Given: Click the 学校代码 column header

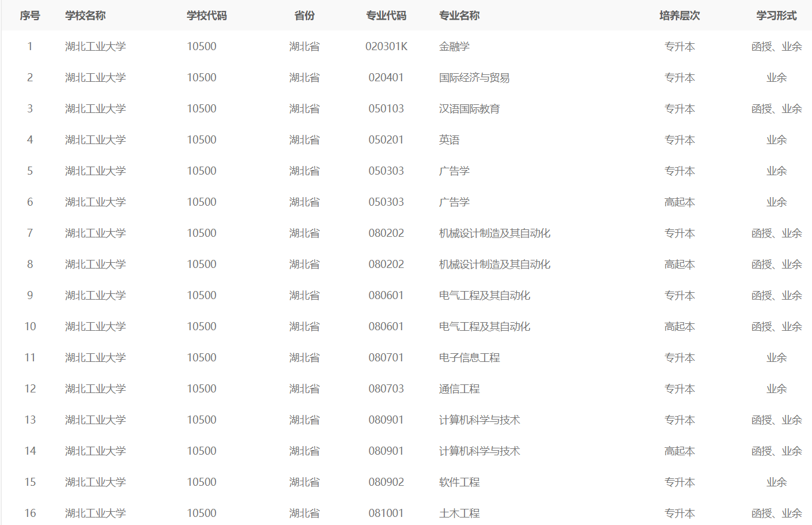Looking at the screenshot, I should point(207,16).
